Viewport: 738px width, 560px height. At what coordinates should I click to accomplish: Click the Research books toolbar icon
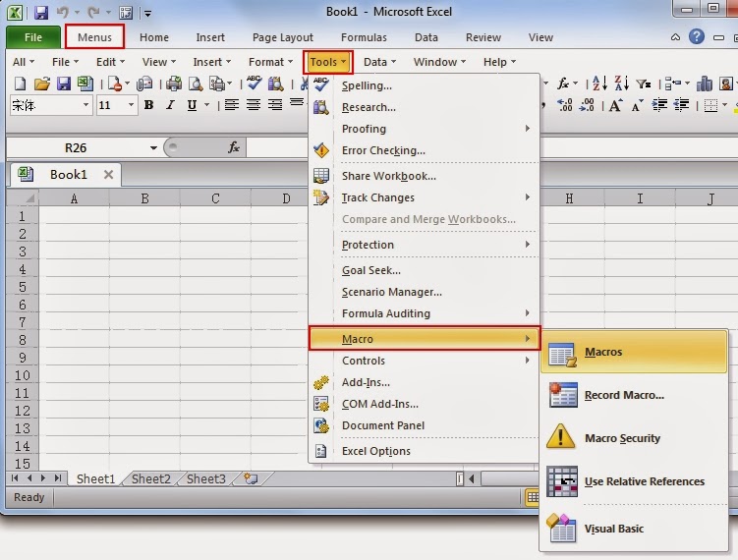pyautogui.click(x=276, y=84)
